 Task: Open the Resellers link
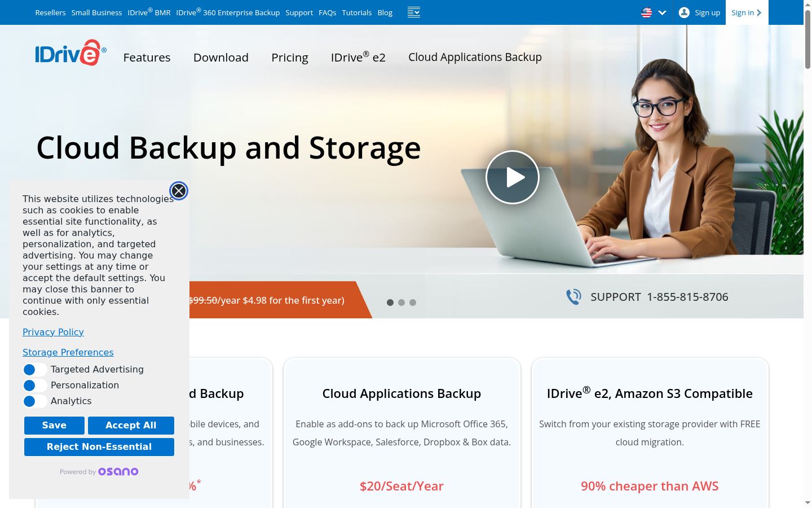[x=50, y=12]
